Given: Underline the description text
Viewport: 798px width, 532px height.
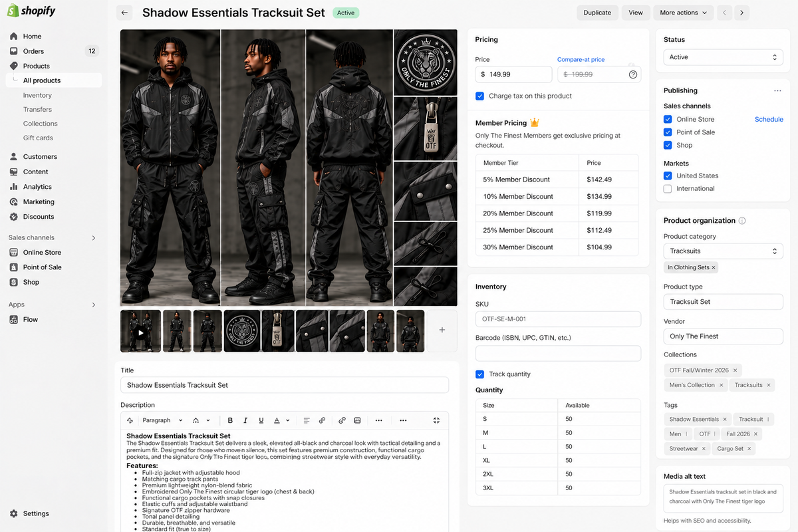Looking at the screenshot, I should coord(261,420).
